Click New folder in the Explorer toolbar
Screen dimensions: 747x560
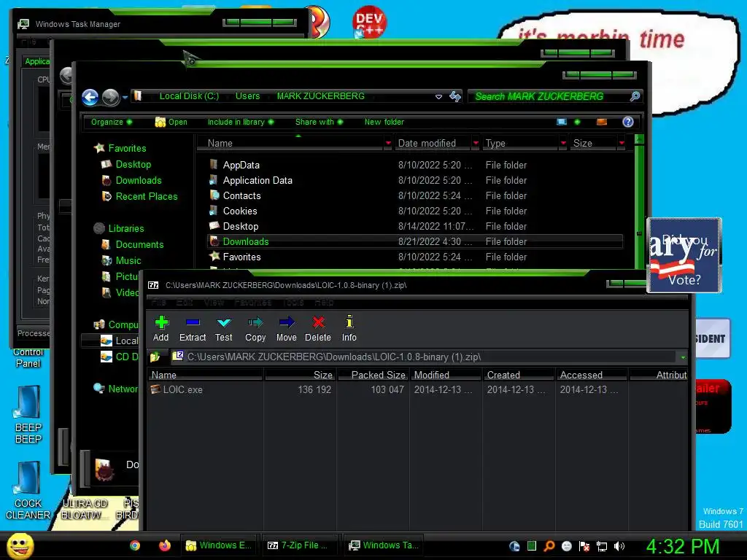pyautogui.click(x=384, y=122)
